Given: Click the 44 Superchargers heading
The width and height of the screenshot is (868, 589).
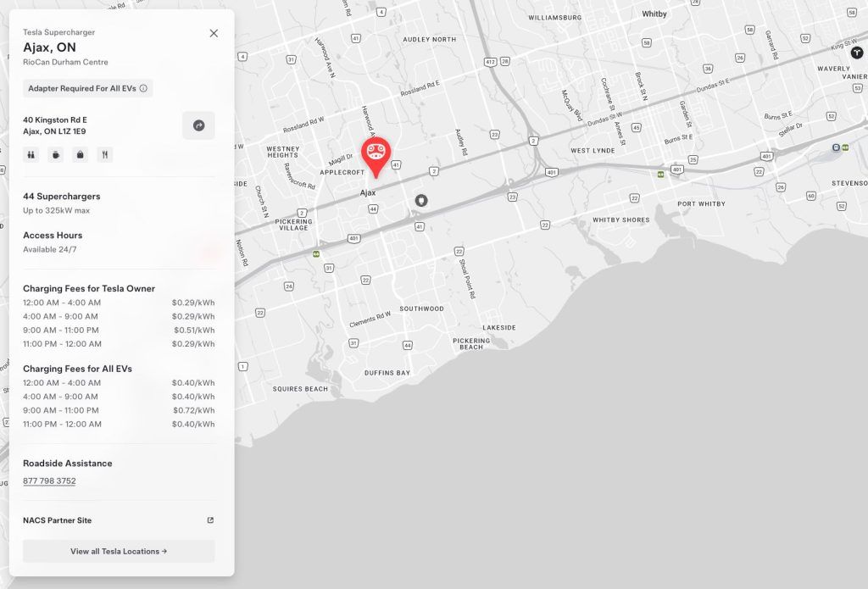Looking at the screenshot, I should pos(61,197).
